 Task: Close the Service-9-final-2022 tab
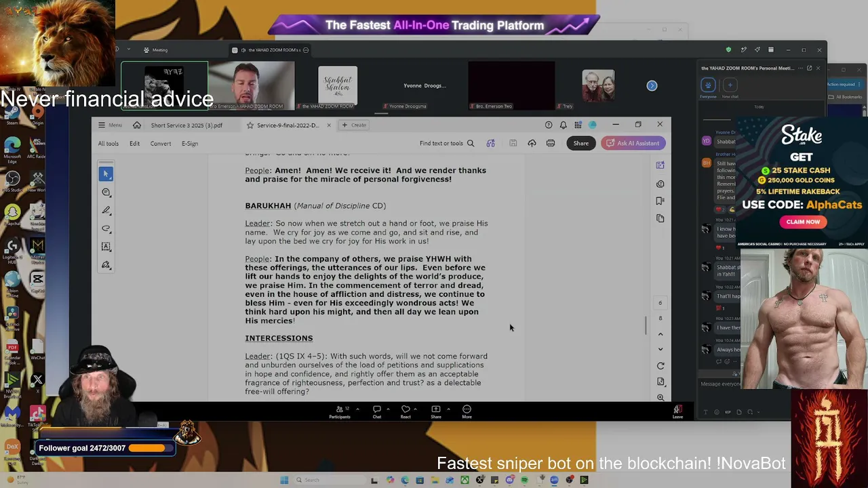(x=329, y=125)
